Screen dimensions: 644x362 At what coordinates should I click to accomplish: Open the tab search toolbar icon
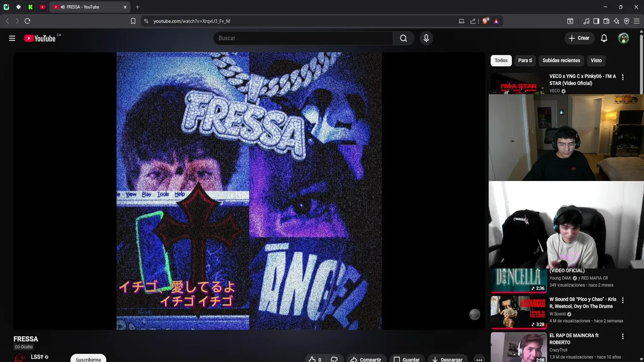(x=570, y=21)
